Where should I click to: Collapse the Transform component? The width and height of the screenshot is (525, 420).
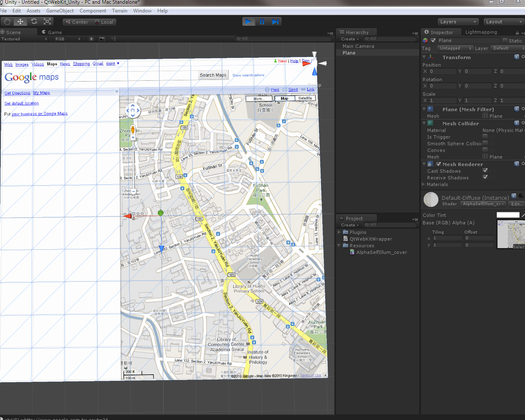pos(424,57)
